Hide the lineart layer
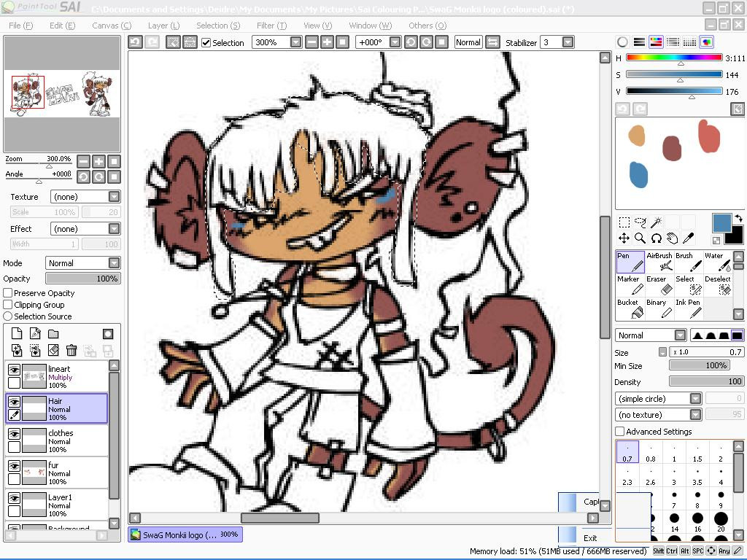747x560 pixels. coord(15,370)
